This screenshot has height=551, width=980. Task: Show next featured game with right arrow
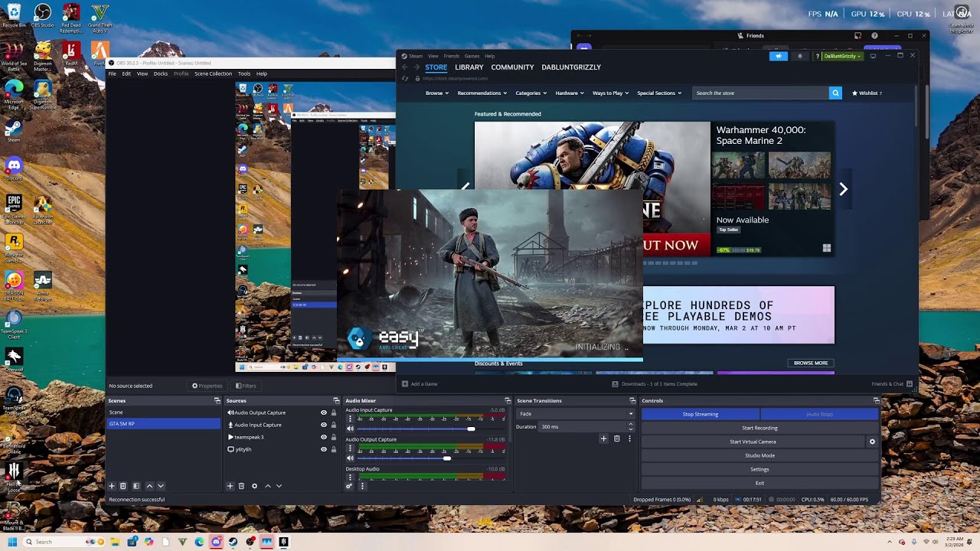pos(843,189)
